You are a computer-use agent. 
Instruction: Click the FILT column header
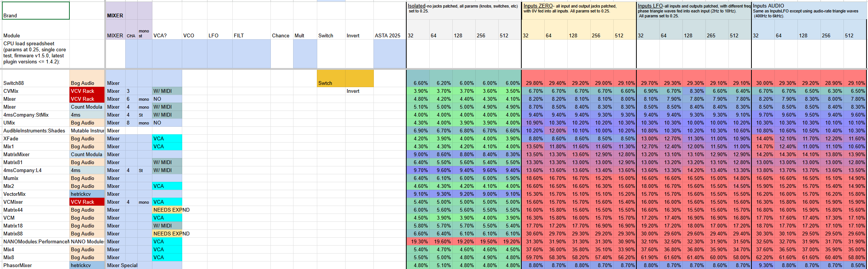point(252,29)
